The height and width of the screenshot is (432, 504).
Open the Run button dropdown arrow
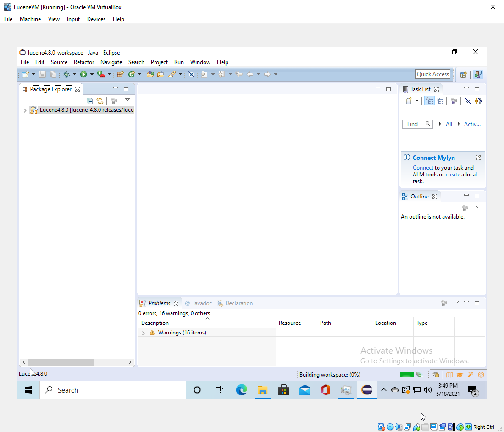click(x=92, y=74)
